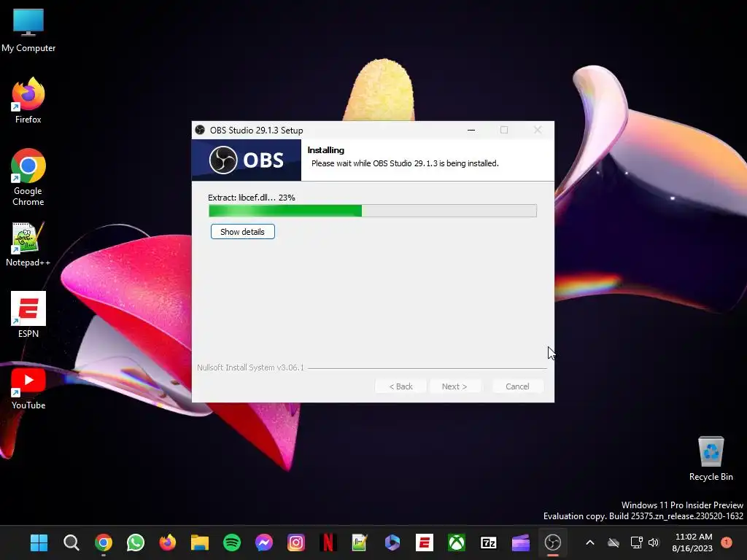Open Notepad++ desktop shortcut

coord(28,244)
